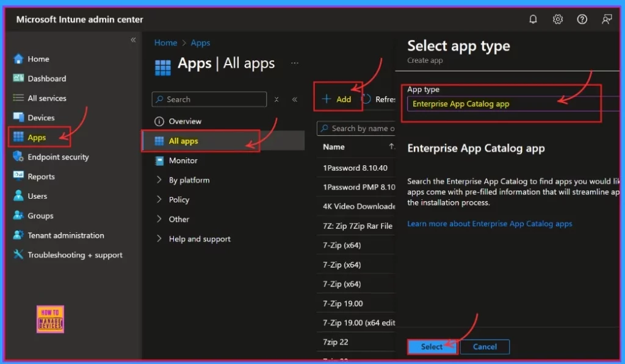Open Learn more about Enterprise App Catalog apps
The height and width of the screenshot is (364, 625).
(x=490, y=224)
